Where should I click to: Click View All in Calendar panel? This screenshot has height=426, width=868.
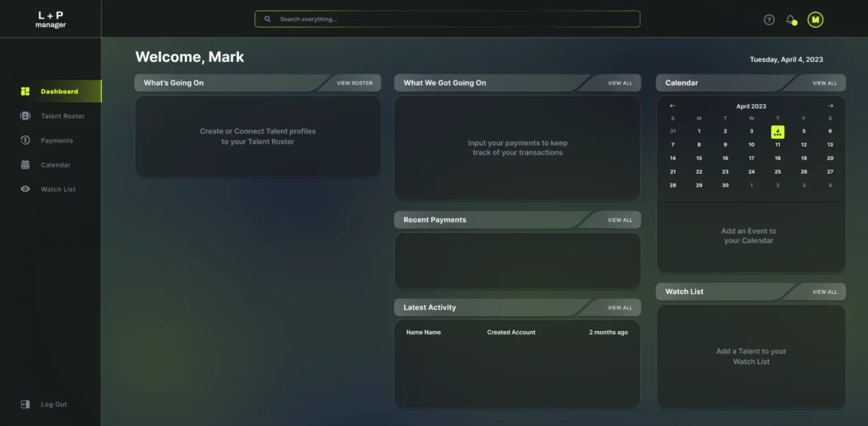[825, 83]
